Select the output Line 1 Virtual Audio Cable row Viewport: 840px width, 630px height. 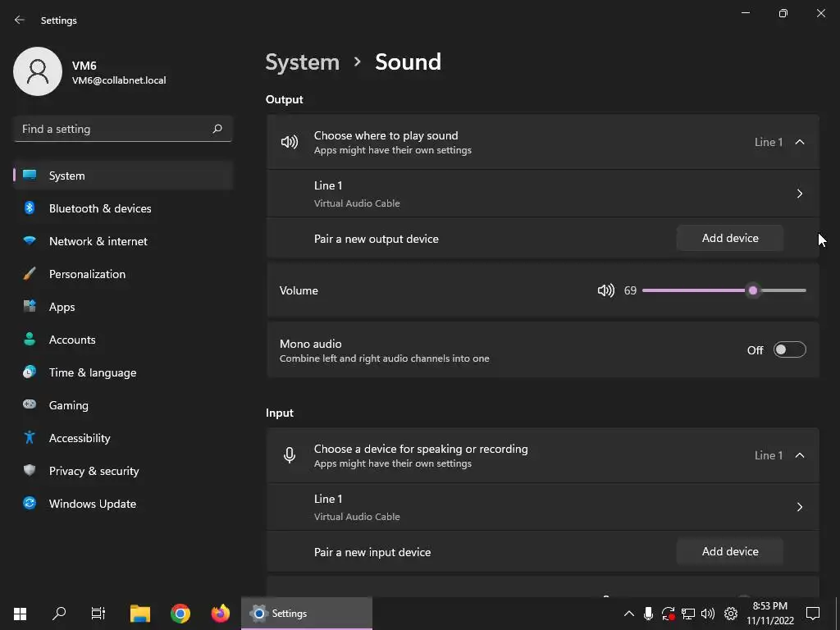[x=543, y=194]
